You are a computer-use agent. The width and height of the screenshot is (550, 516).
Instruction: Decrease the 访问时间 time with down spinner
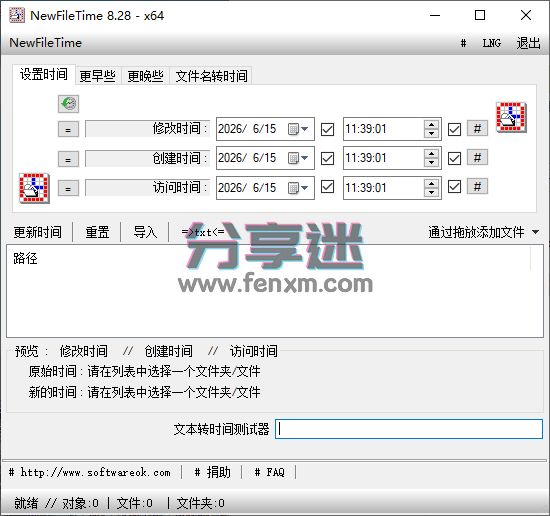pos(431,192)
